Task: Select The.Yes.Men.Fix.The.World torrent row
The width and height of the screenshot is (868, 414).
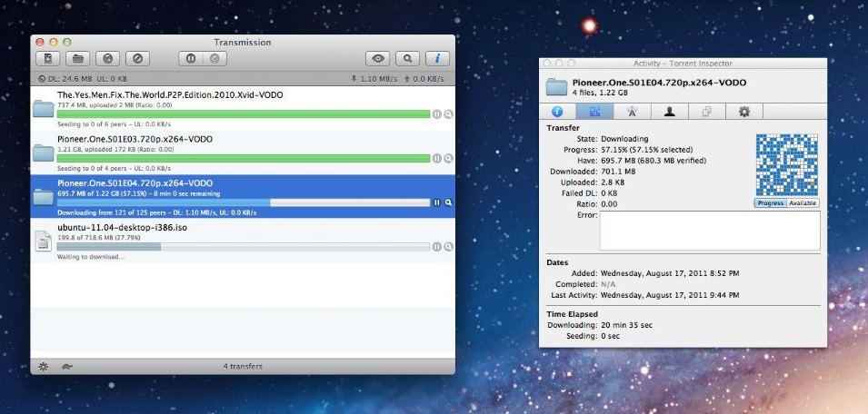Action: (x=243, y=108)
